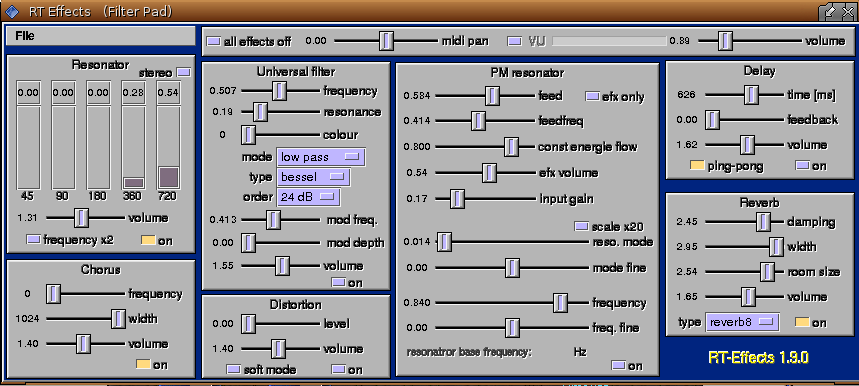Click the Resonator 90 Hz band bar
Viewport: 859px width, 386px height.
pyautogui.click(x=63, y=148)
